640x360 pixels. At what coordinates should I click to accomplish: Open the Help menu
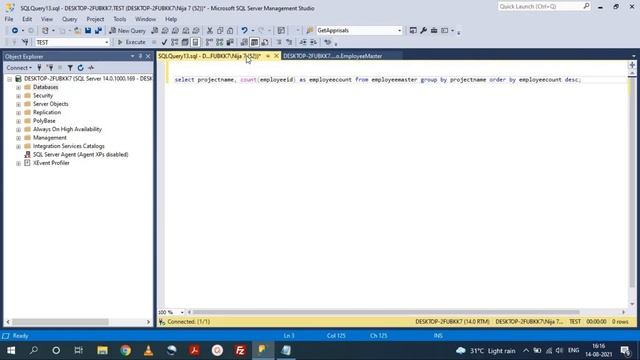pyautogui.click(x=171, y=19)
